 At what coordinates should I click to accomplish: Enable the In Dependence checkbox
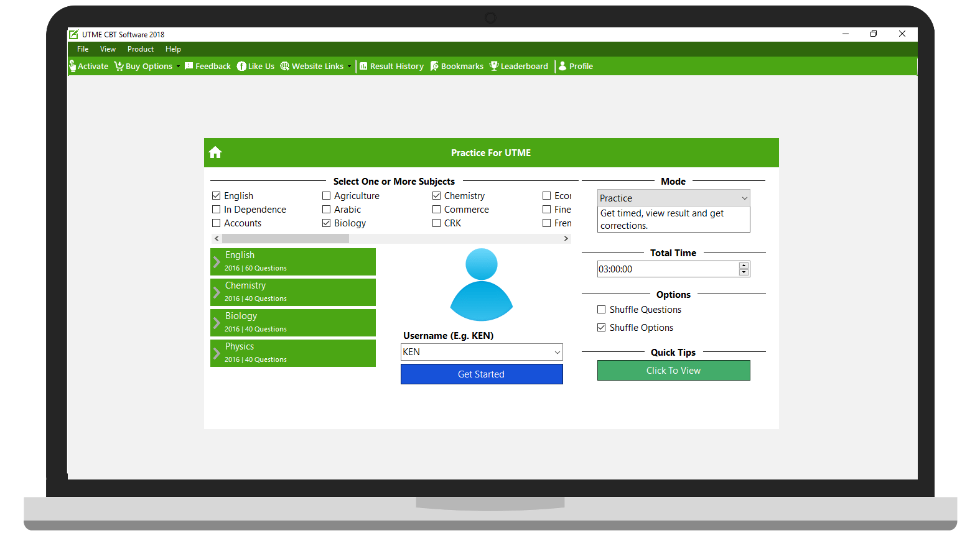(x=217, y=210)
